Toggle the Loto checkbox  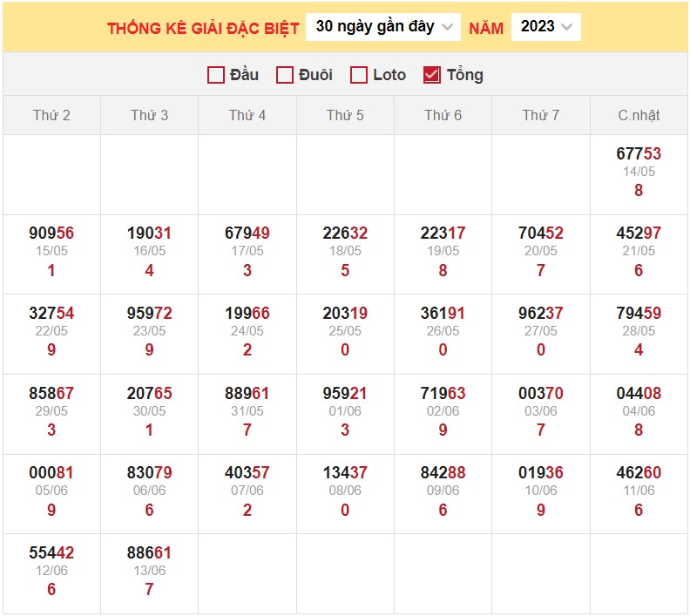[359, 75]
